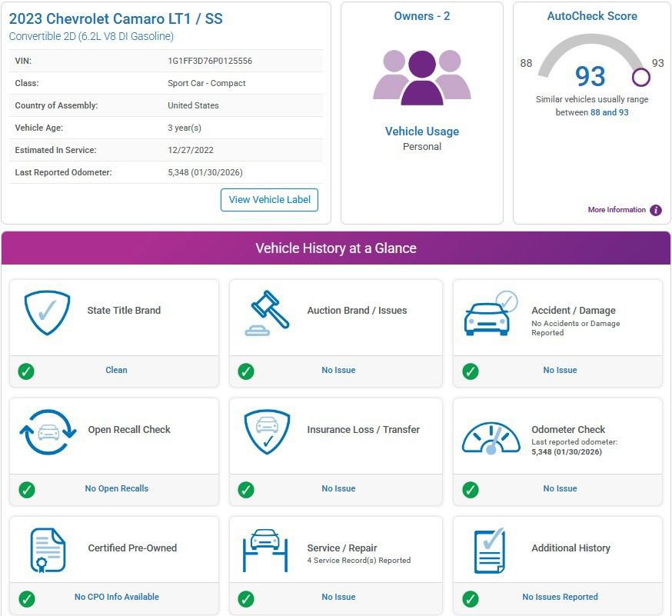Image resolution: width=672 pixels, height=616 pixels.
Task: Click the AutoCheck Score gauge marker circle
Action: tap(640, 77)
